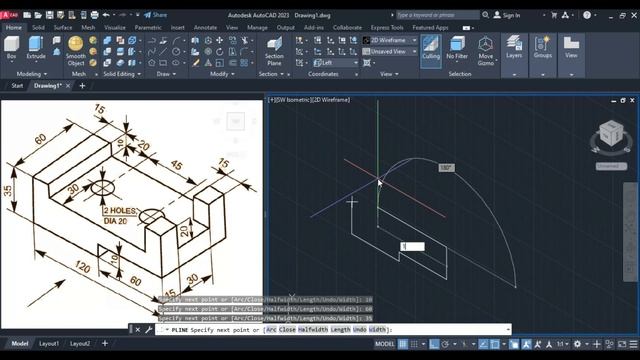Viewport: 640px width, 360px height.
Task: Click the Smooth Object mesh tool
Action: pos(76,51)
